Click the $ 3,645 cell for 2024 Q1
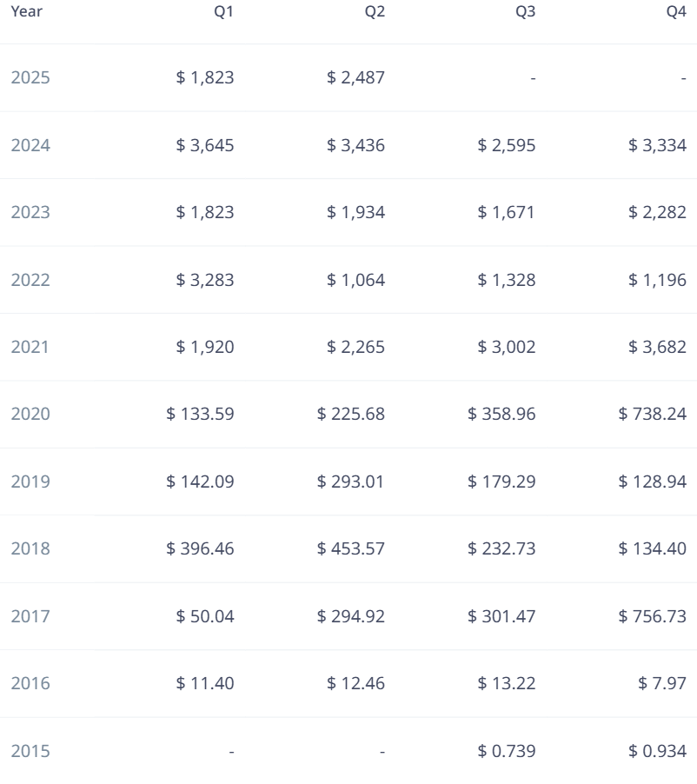This screenshot has width=697, height=784. click(x=205, y=145)
